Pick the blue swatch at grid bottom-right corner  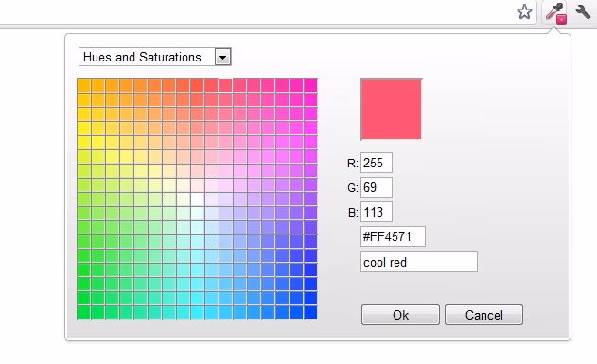coord(310,312)
